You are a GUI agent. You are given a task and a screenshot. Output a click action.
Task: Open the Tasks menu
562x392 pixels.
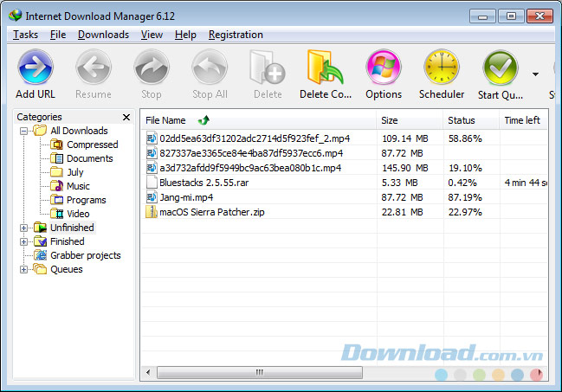click(x=25, y=35)
